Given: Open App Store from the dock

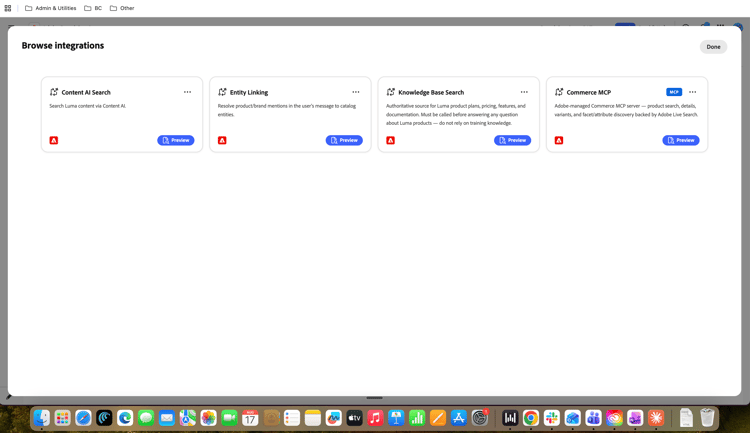Looking at the screenshot, I should (459, 418).
